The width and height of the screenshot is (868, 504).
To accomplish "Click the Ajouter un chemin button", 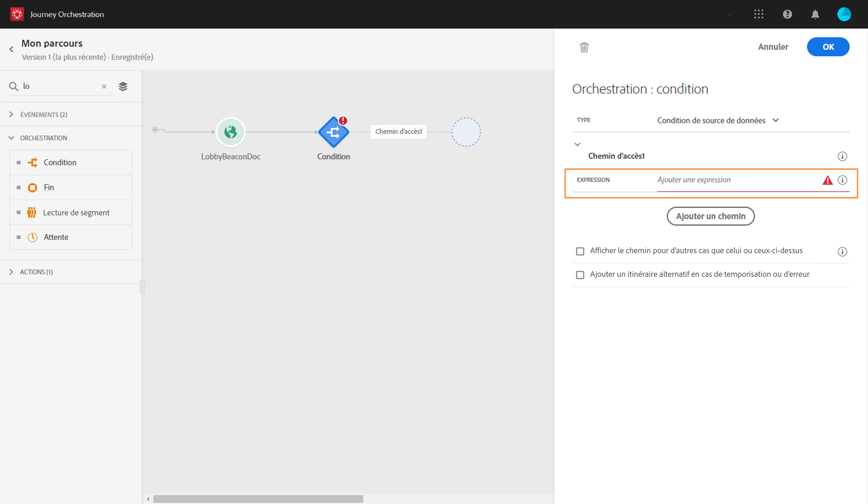I will 710,216.
